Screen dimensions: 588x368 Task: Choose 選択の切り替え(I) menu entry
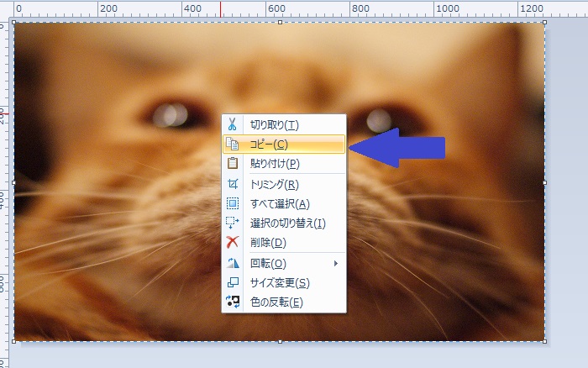(284, 223)
